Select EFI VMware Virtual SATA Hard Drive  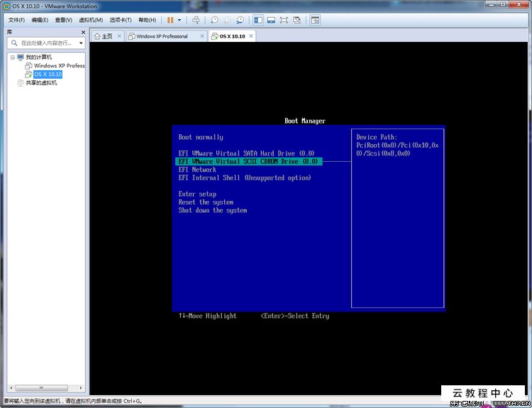246,153
